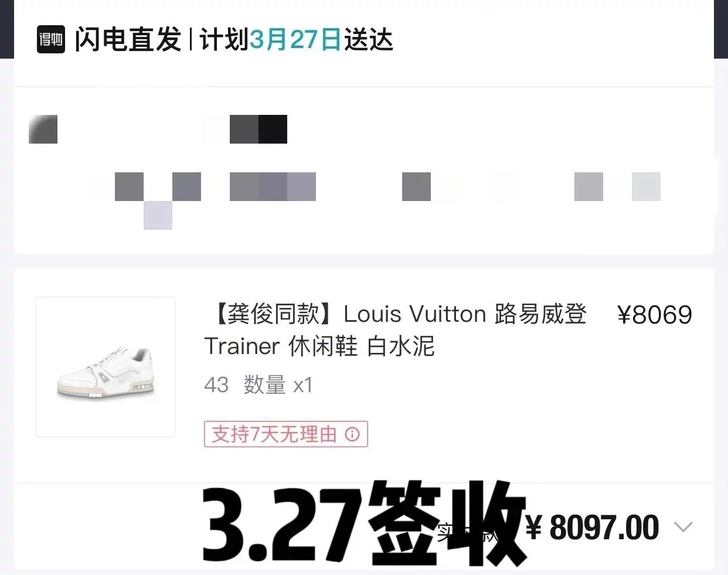
Task: Click the blurred recipient name at address top
Action: (43, 129)
